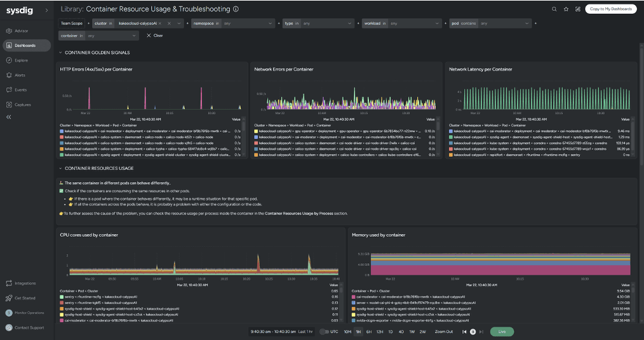Click Clear to reset scope filters
The height and width of the screenshot is (340, 644).
[155, 36]
